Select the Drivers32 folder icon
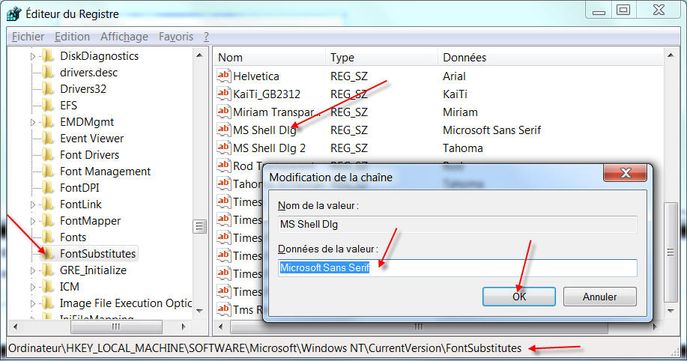The width and height of the screenshot is (687, 361). [48, 89]
